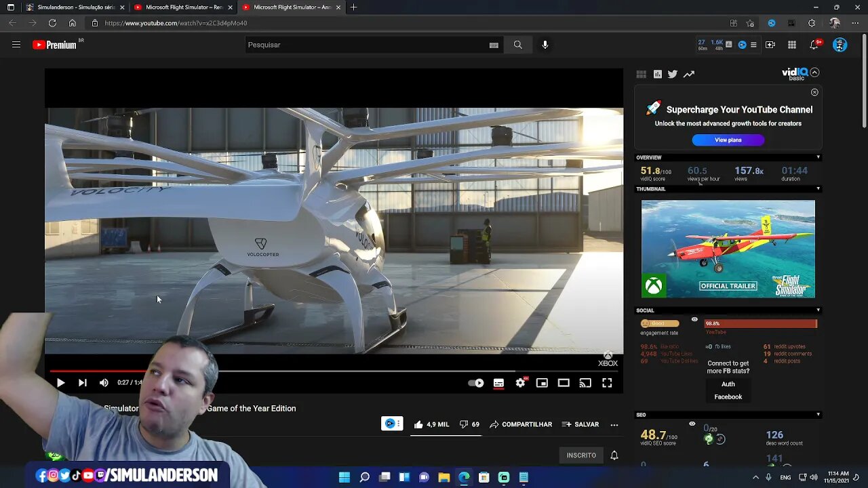This screenshot has height=488, width=868.
Task: Go to YouTube Premium home logo
Action: (54, 45)
